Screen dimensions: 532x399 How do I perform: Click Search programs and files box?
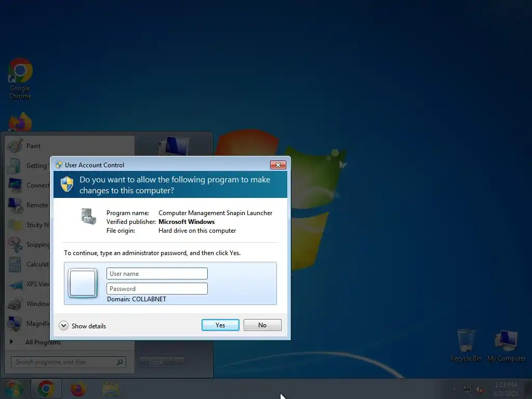click(x=68, y=362)
